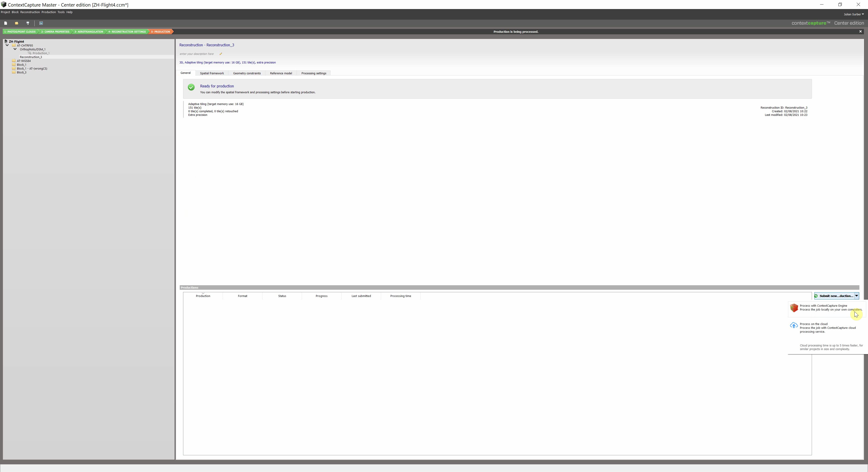Select Production_1 in project tree
Viewport: 868px width, 472px height.
tap(41, 53)
